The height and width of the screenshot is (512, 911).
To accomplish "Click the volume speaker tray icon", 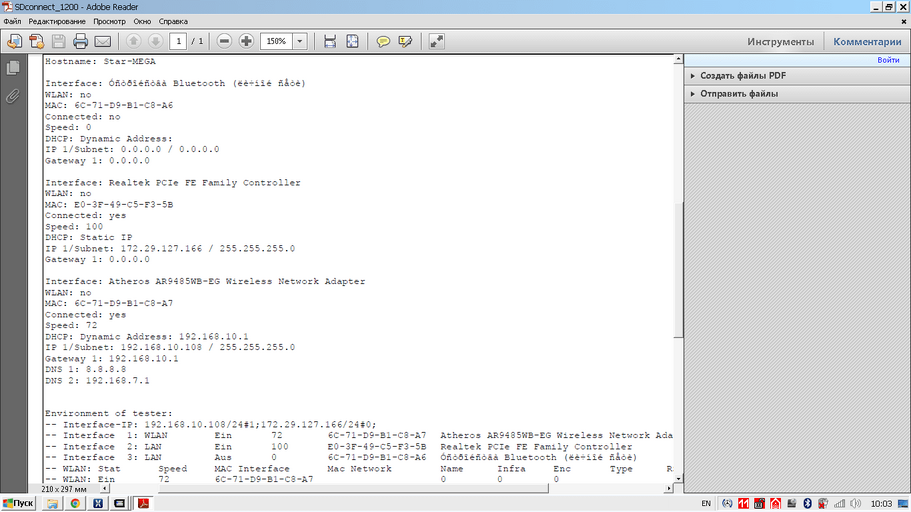I will [x=855, y=503].
